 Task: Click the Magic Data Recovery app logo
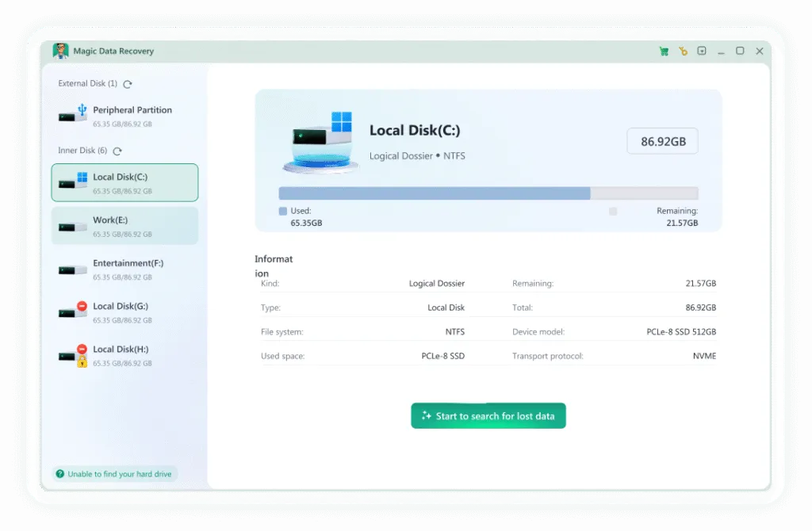(60, 51)
